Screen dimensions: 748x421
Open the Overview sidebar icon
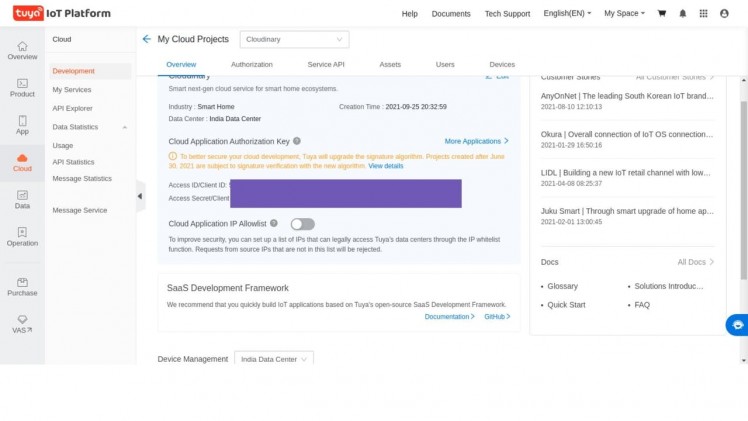tap(22, 50)
